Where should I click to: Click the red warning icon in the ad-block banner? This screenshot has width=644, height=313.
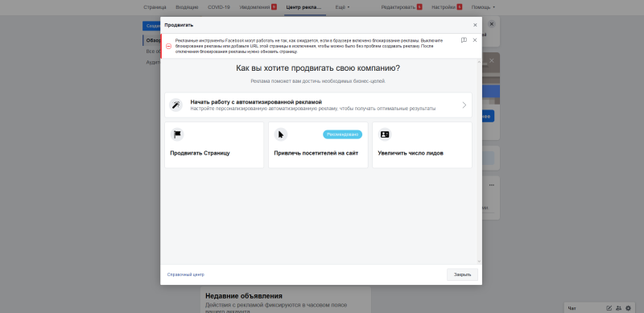(168, 47)
